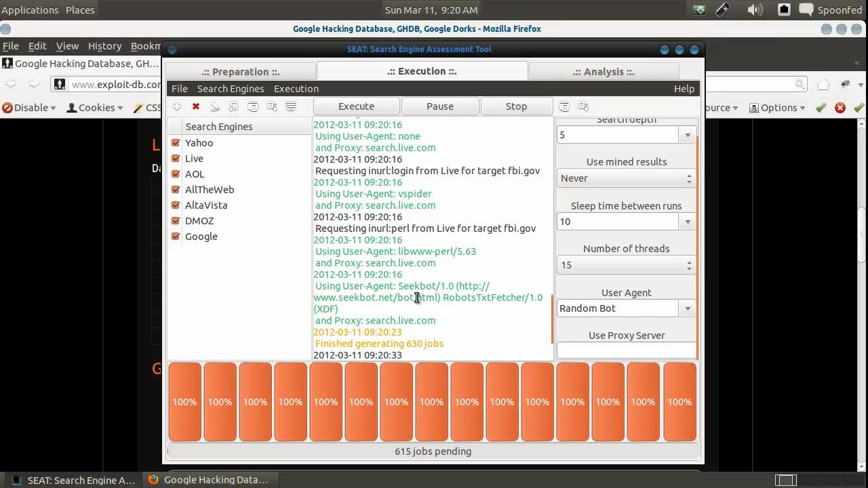Uncheck the AllTheWeb search engine
This screenshot has width=868, height=488.
176,190
